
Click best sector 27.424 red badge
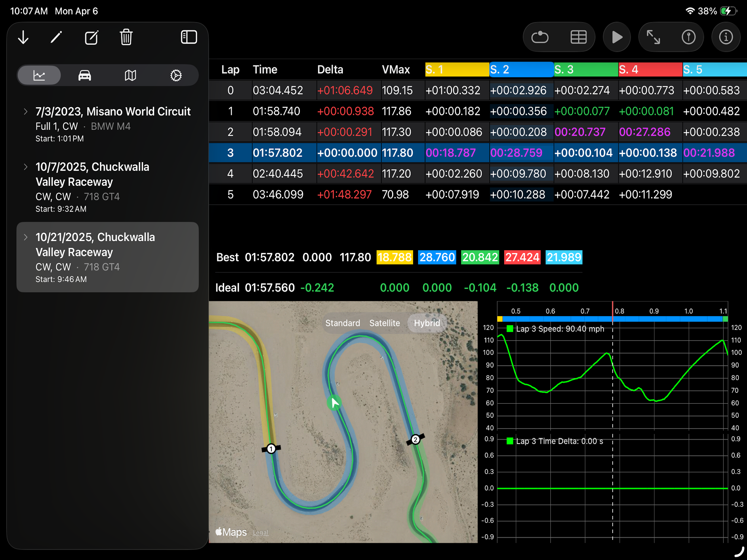click(522, 257)
